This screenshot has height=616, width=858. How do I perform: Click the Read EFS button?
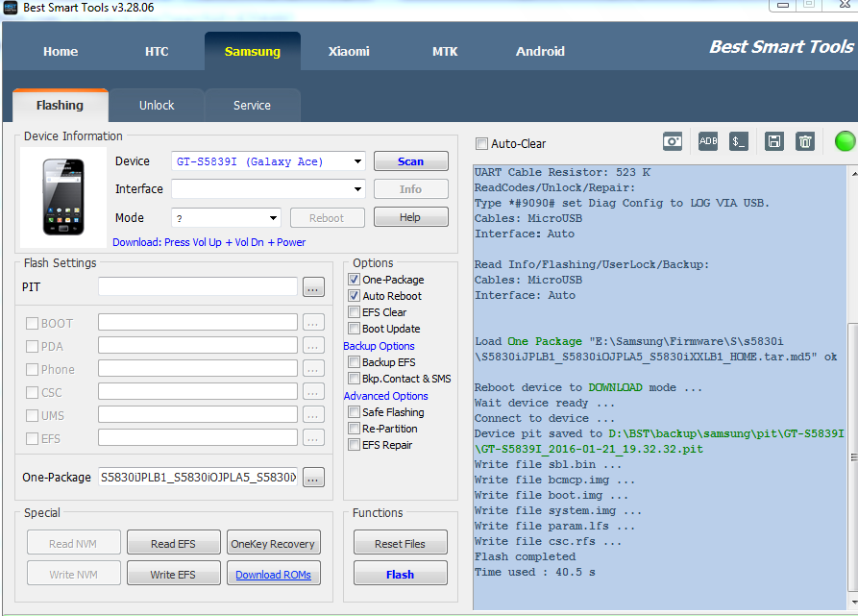(174, 544)
